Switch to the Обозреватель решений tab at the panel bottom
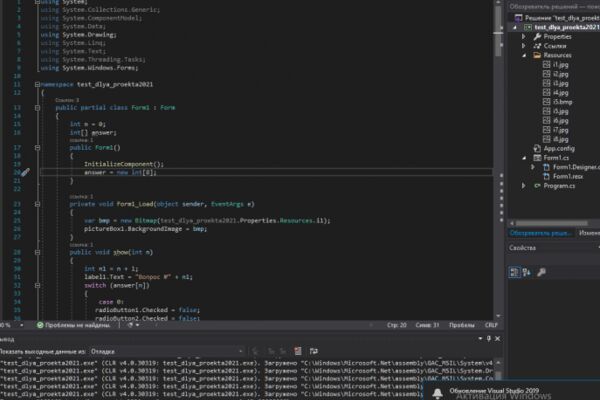 coord(540,233)
